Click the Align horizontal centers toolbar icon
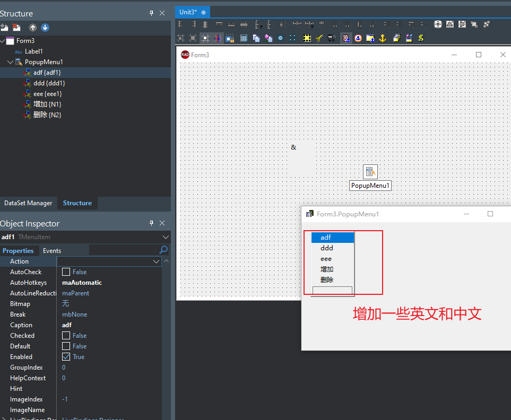This screenshot has width=511, height=420. pos(205,24)
